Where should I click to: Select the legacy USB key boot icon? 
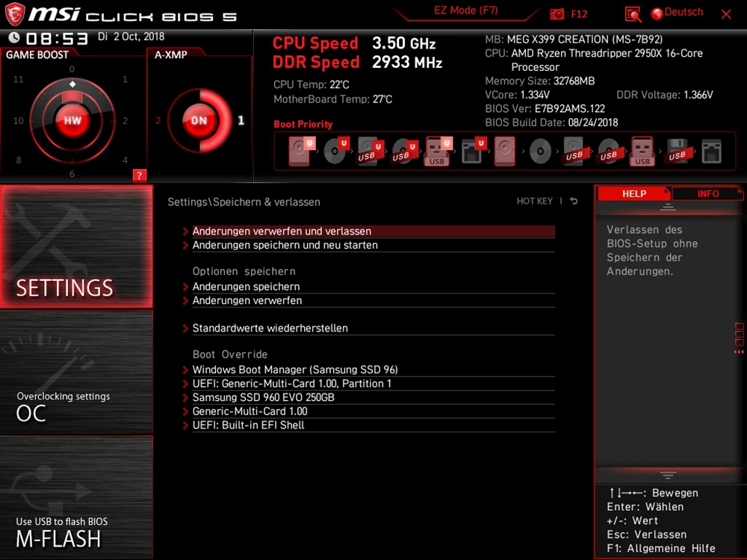tap(642, 151)
